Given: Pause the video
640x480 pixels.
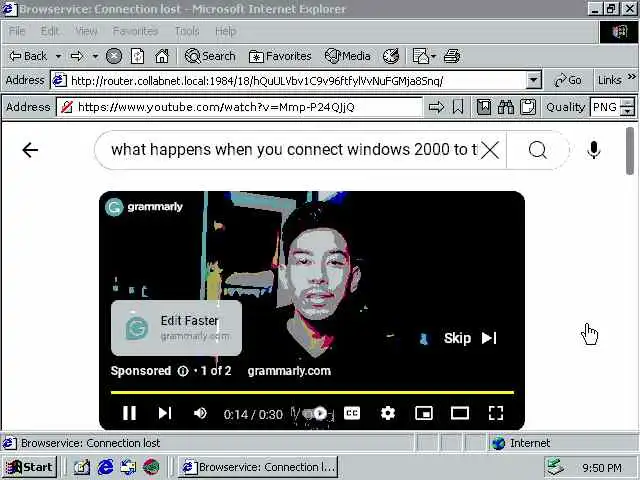Looking at the screenshot, I should pos(129,413).
